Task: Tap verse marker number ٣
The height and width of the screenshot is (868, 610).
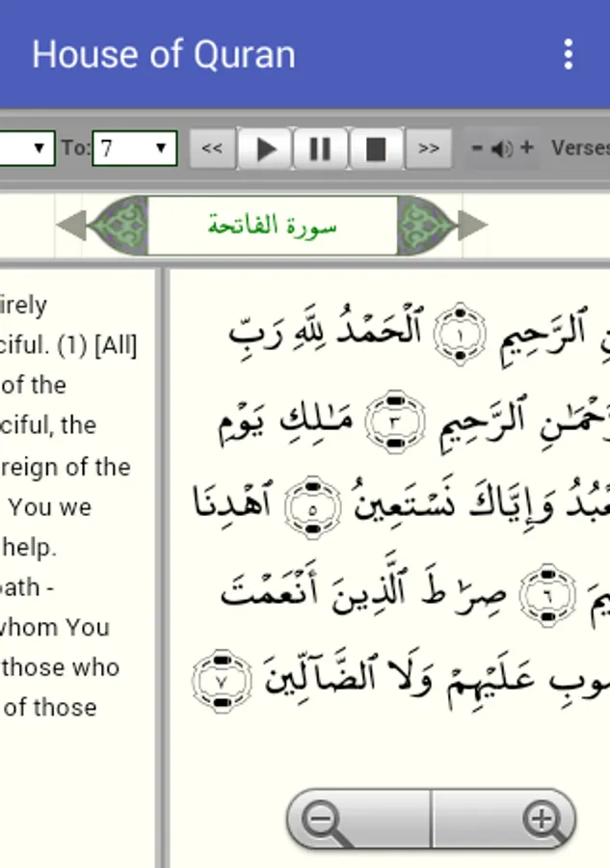Action: tap(394, 421)
